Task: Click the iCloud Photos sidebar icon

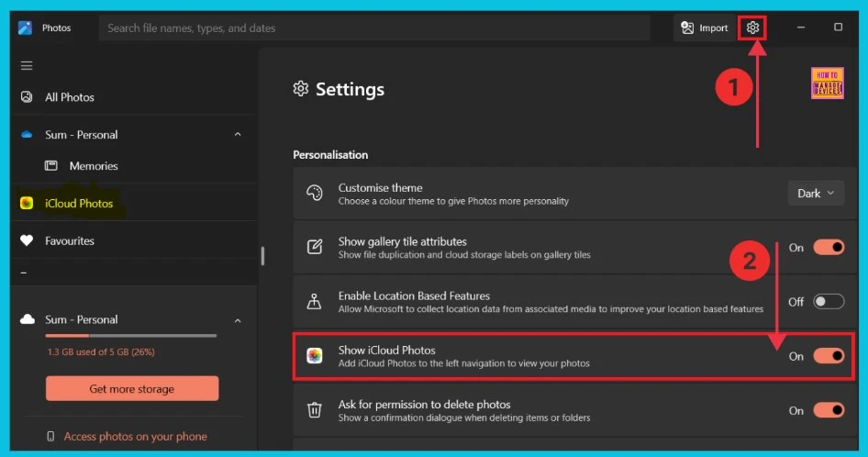Action: point(27,204)
